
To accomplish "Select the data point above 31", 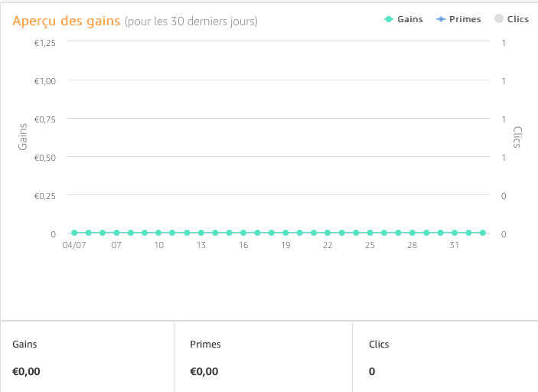I will [455, 233].
